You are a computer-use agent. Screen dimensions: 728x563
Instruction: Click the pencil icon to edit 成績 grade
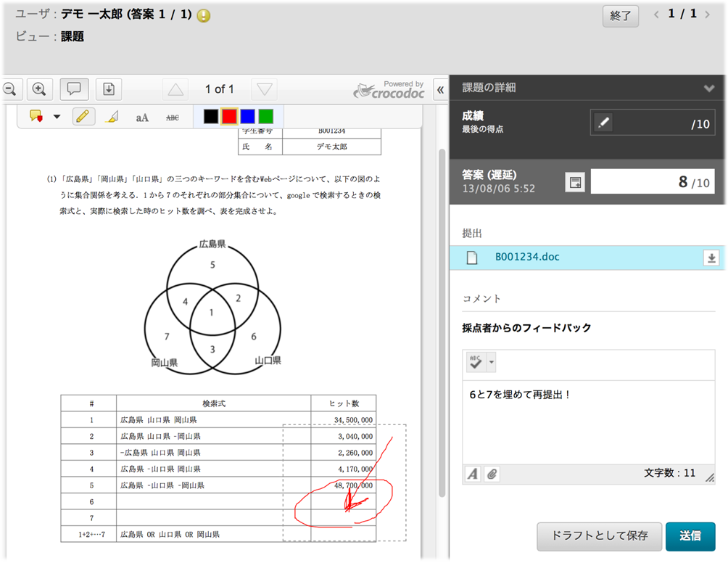[x=603, y=123]
